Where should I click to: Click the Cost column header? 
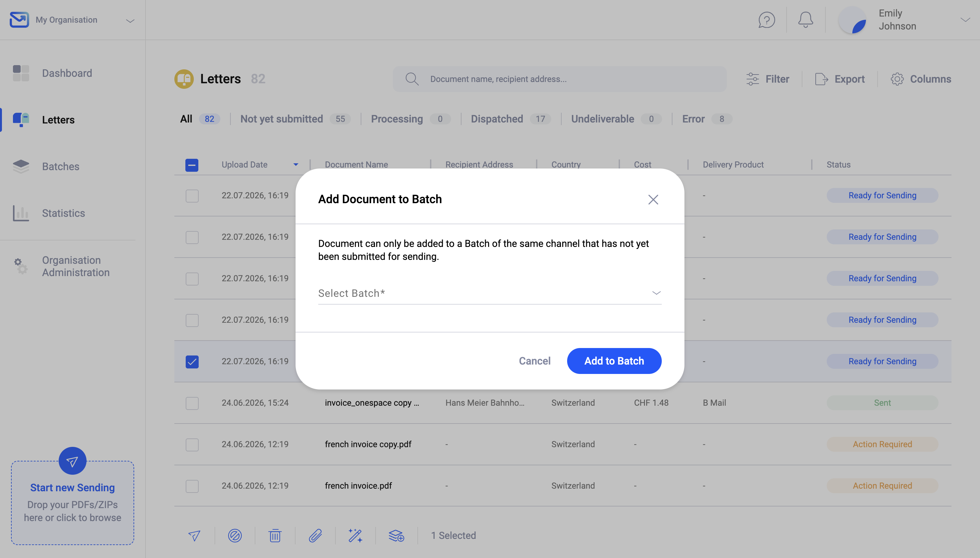[x=642, y=164]
